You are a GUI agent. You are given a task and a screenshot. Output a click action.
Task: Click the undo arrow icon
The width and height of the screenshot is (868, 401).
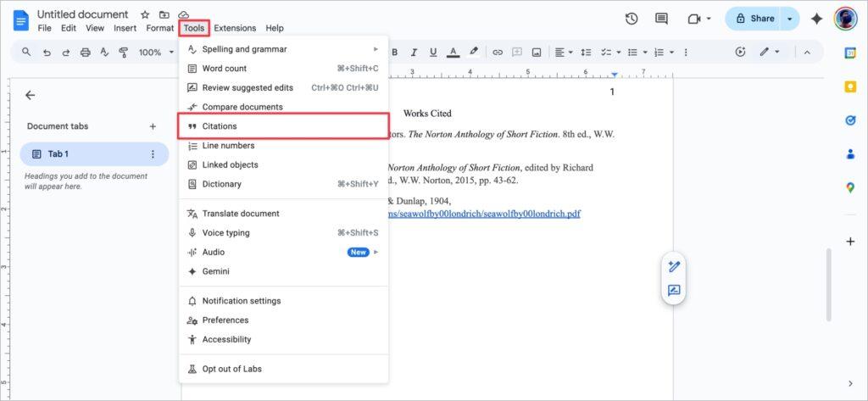coord(47,52)
